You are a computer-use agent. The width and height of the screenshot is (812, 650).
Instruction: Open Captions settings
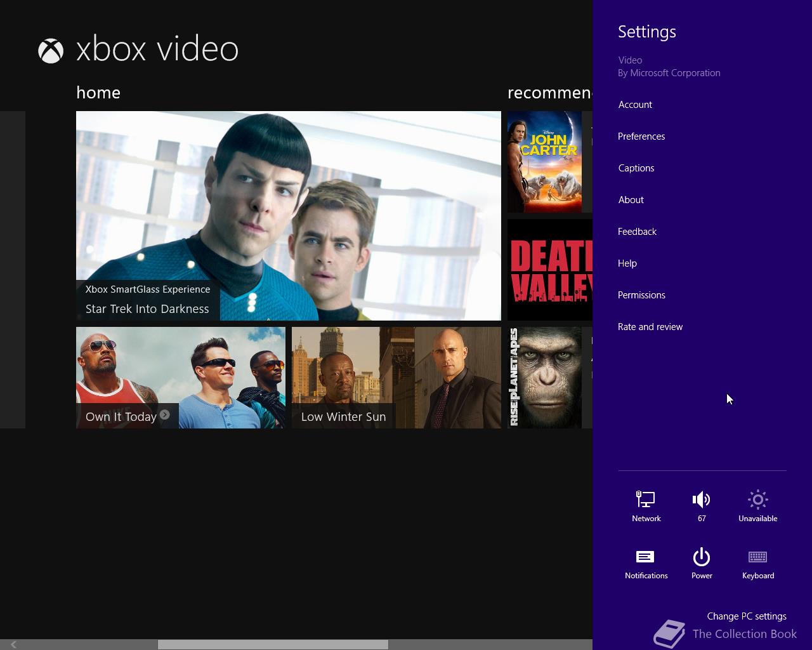coord(636,168)
